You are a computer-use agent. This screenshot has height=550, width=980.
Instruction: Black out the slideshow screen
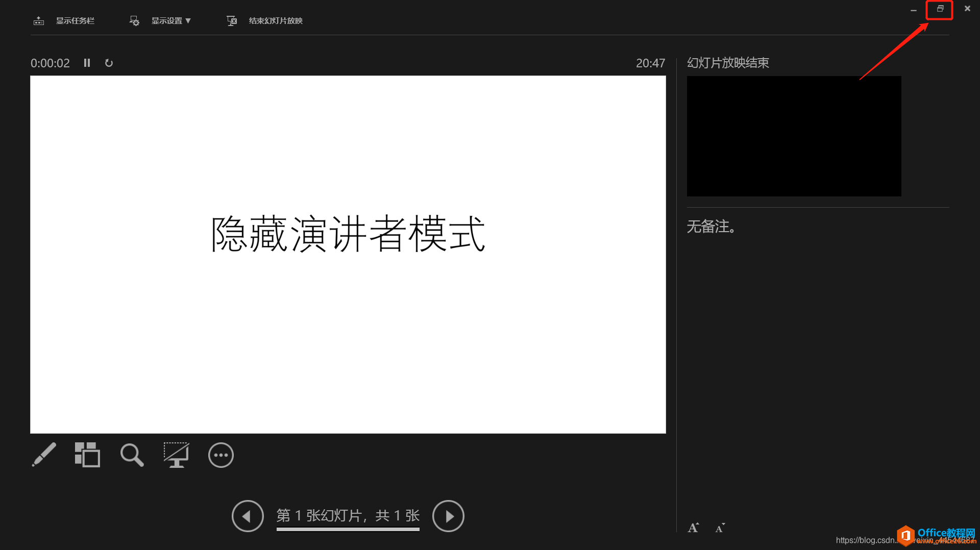tap(176, 455)
